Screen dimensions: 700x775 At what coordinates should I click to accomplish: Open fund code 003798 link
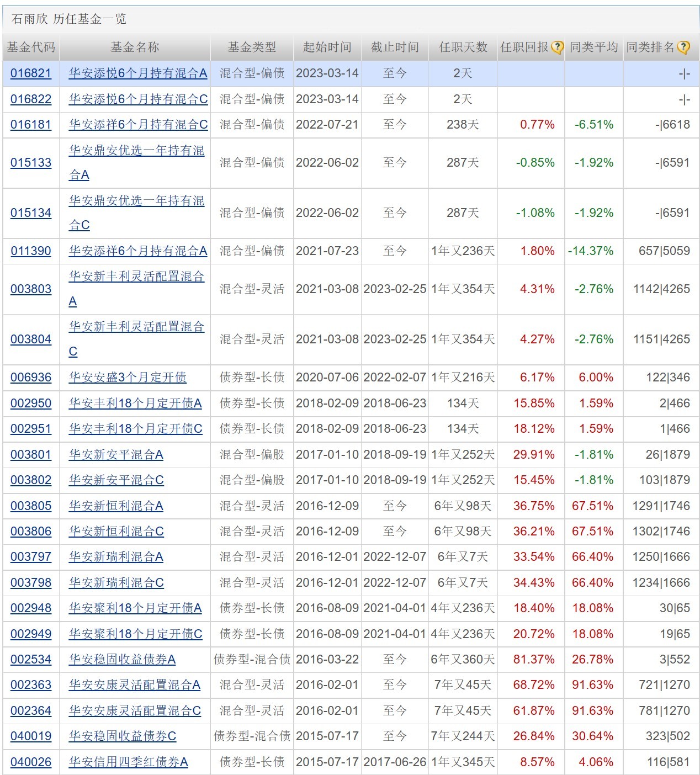tap(31, 583)
